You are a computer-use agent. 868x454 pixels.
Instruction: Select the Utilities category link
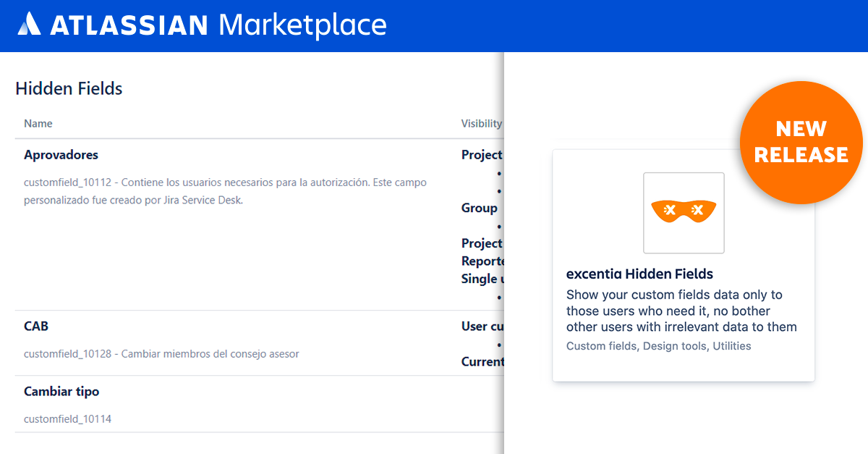click(x=732, y=346)
